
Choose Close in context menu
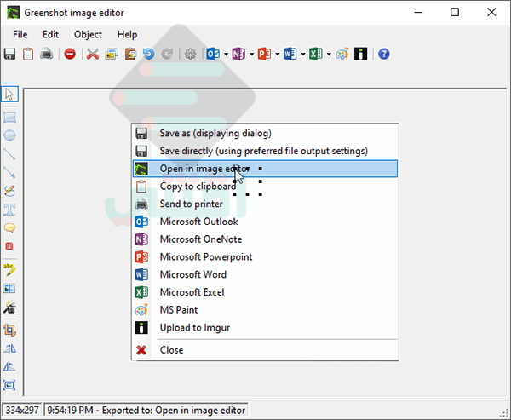coord(265,350)
